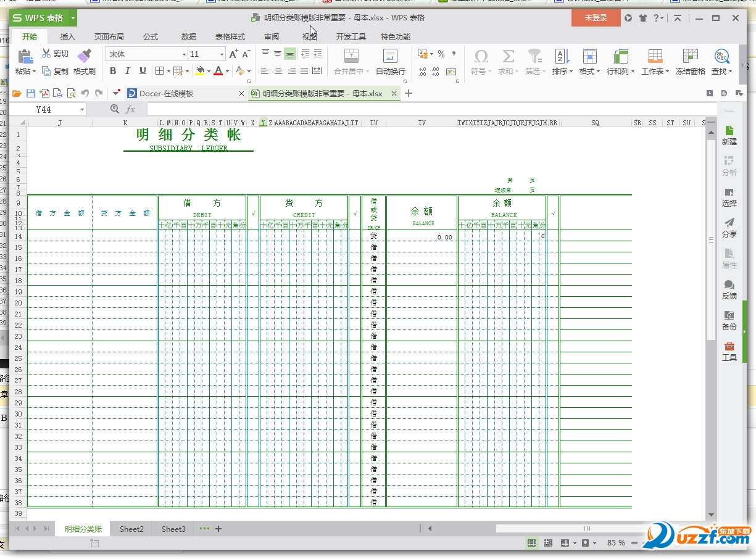Viewport: 756px width, 559px height.
Task: Click the Format (格式) table icon
Action: (x=589, y=56)
